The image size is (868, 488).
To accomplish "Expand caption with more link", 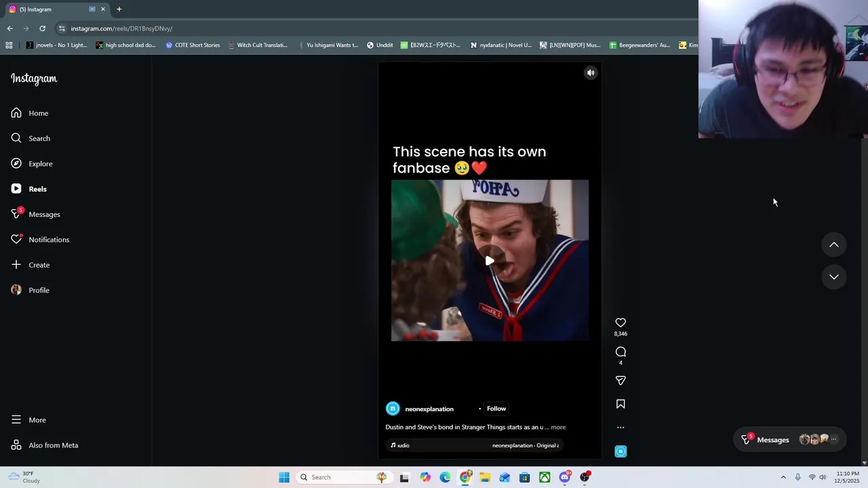I will 558,427.
